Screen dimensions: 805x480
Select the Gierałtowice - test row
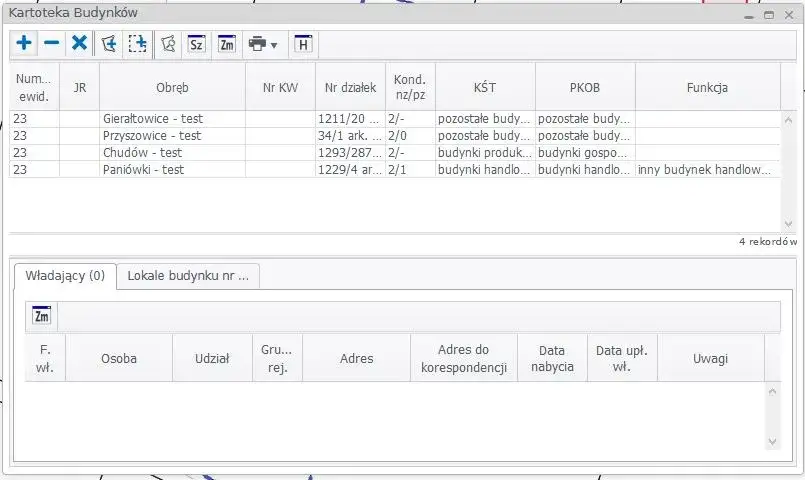(x=152, y=119)
